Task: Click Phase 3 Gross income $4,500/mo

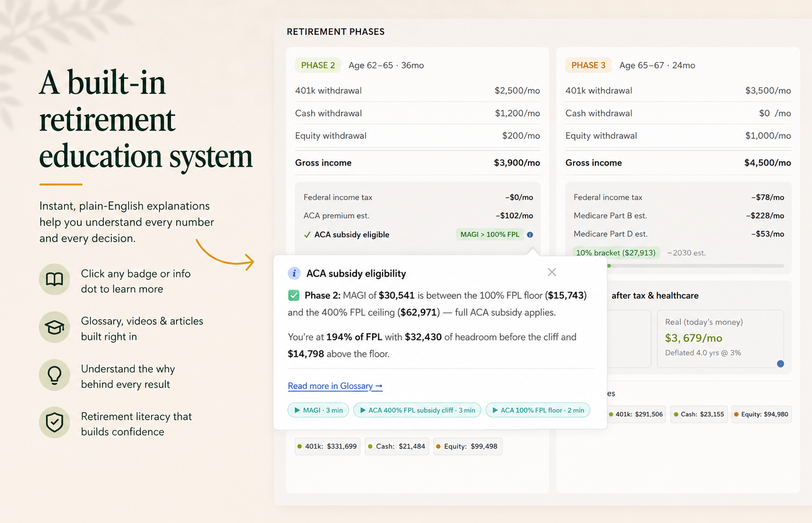Action: click(678, 163)
